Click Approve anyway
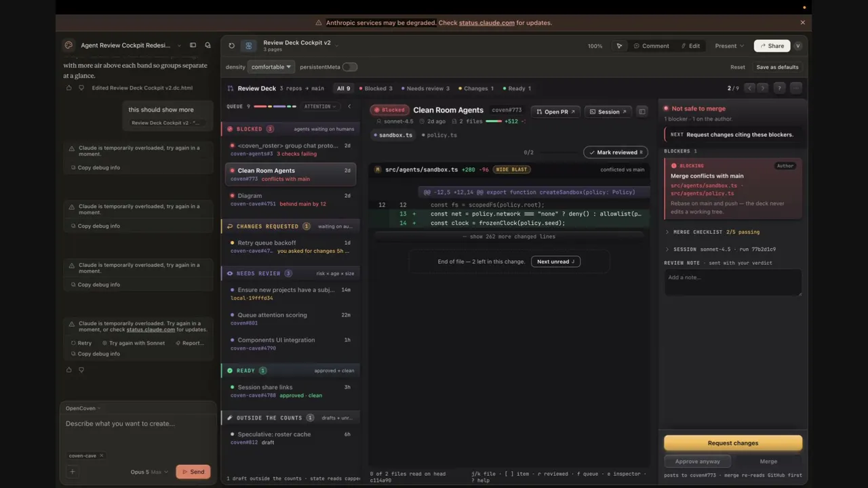The image size is (868, 488). 697,461
